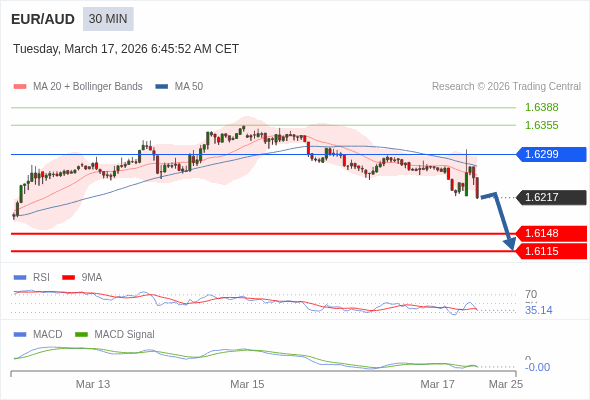Click the MACD blue legend swatch
This screenshot has width=590, height=400.
(20, 335)
